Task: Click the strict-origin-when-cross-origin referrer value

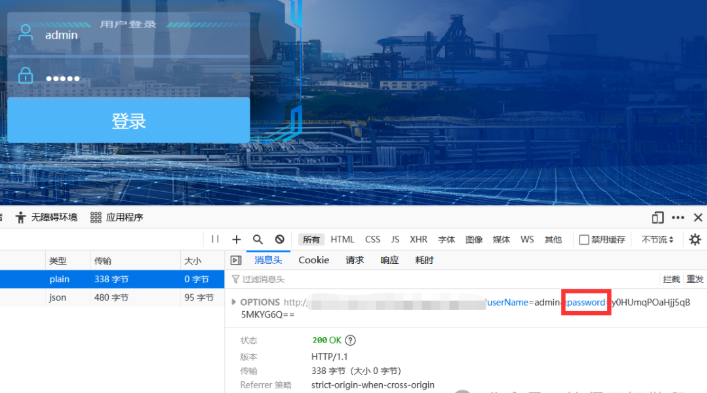Action: 373,385
